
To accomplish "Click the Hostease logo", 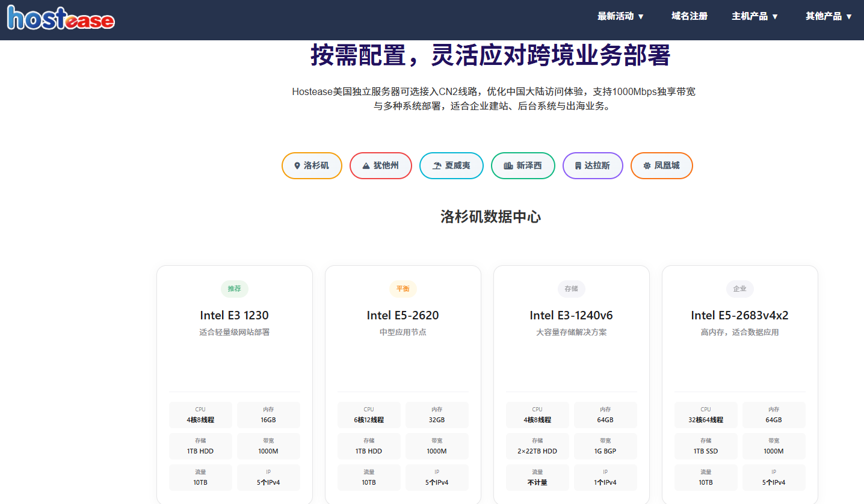I will click(x=61, y=18).
